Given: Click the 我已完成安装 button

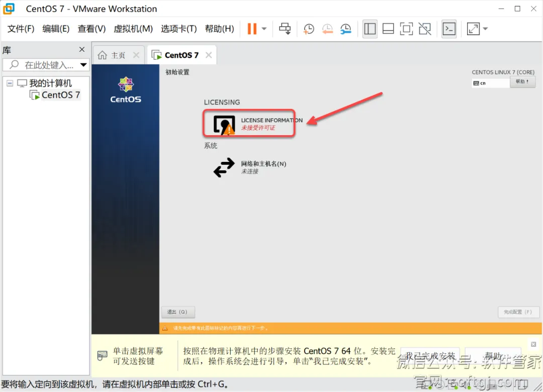Looking at the screenshot, I should (x=430, y=356).
